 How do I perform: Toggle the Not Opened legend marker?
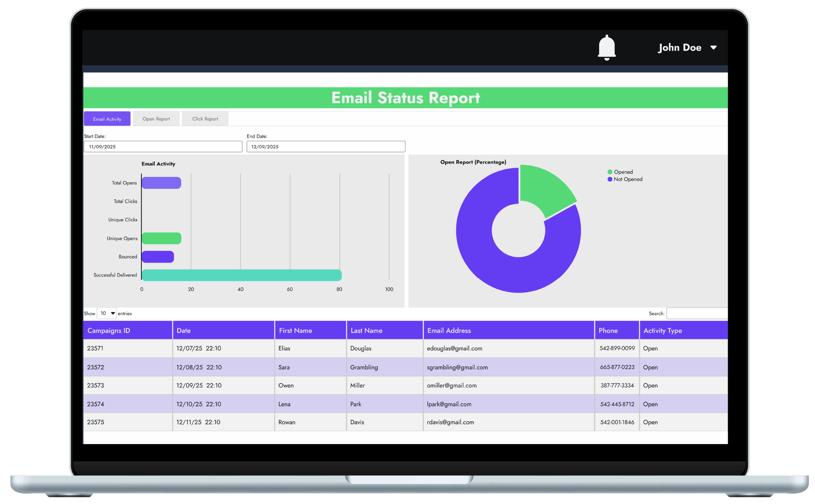(x=609, y=179)
